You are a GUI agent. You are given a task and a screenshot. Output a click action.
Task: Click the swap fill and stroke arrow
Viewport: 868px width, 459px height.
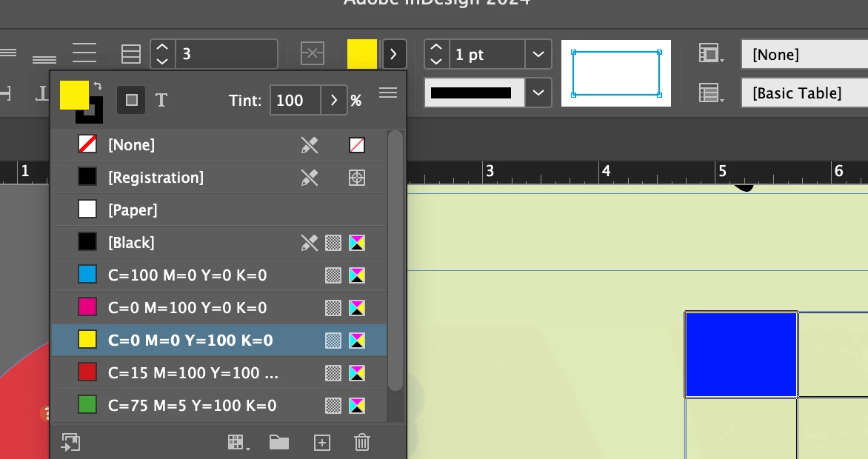pyautogui.click(x=98, y=85)
